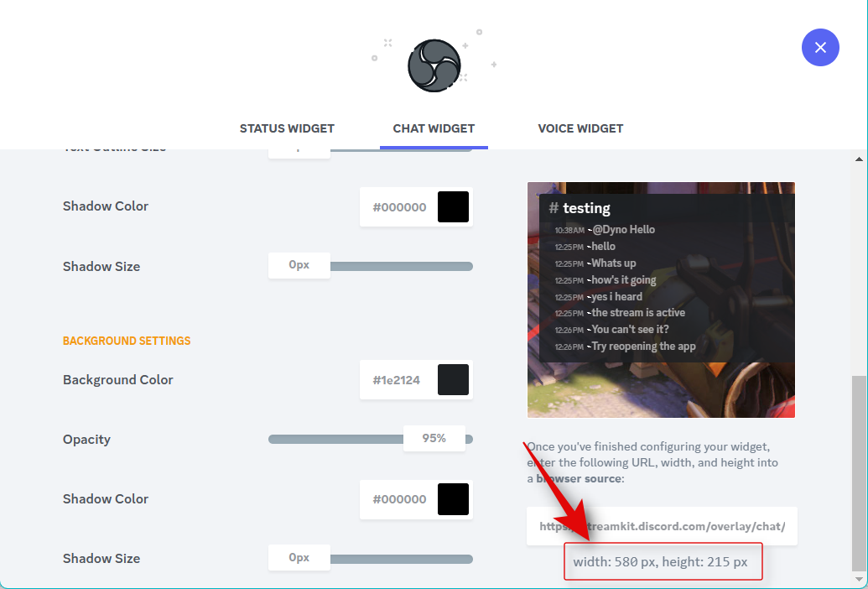Click the text Shadow Color black swatch
This screenshot has width=868, height=589.
coord(453,207)
